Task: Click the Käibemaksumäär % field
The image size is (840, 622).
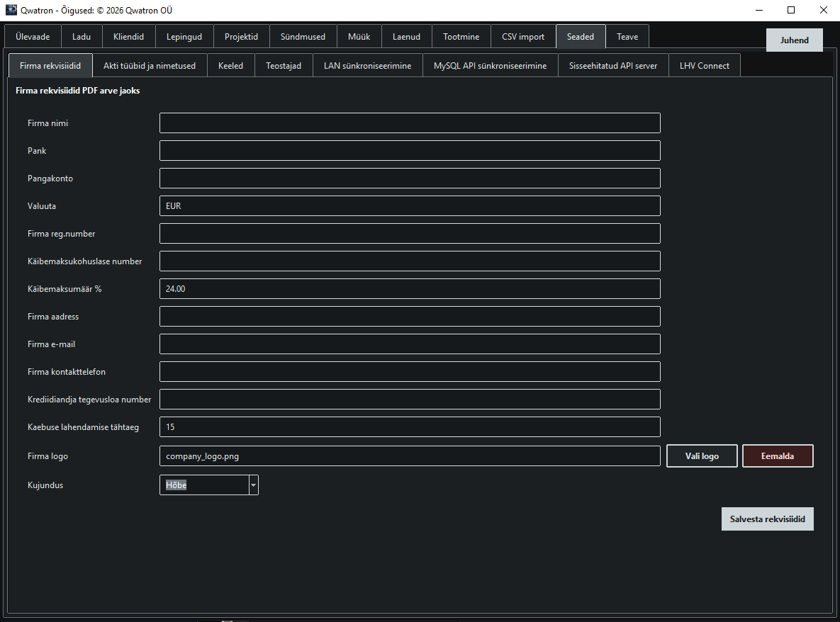Action: tap(410, 288)
